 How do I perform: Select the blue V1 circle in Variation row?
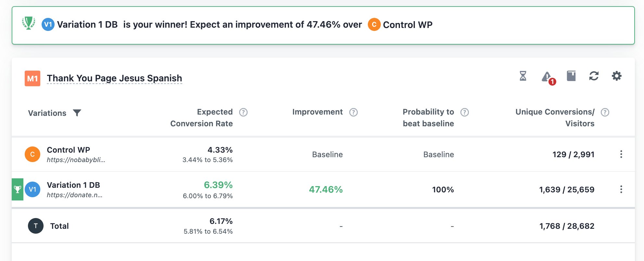click(32, 189)
